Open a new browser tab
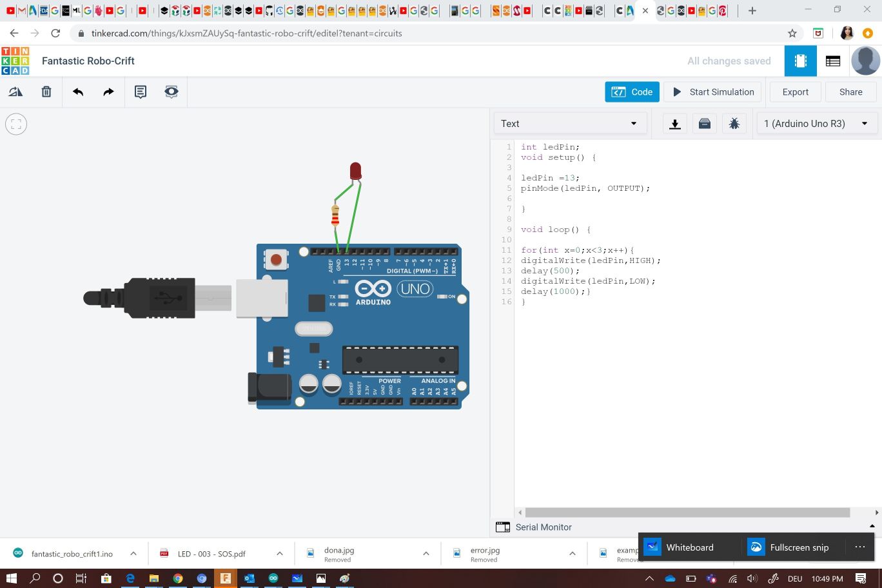Viewport: 882px width, 588px height. click(752, 10)
